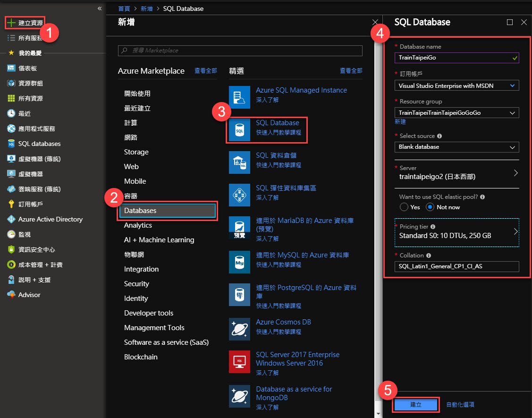The image size is (532, 418).
Task: Open Advisor cloud icon
Action: [11, 295]
